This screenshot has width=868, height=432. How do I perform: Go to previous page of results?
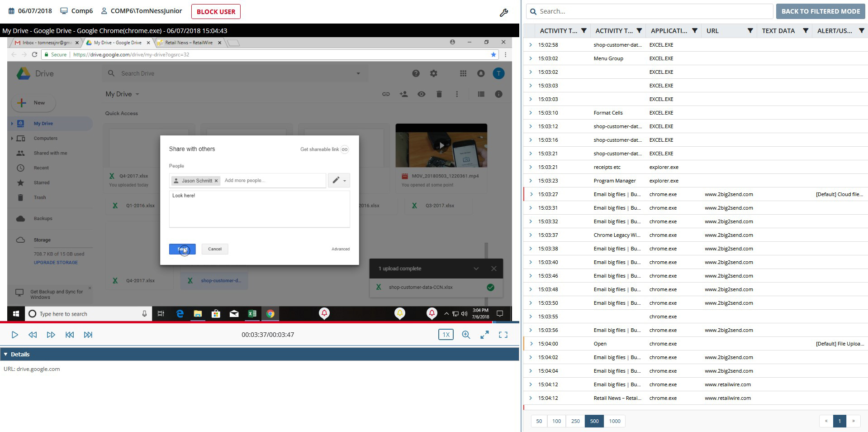(x=826, y=421)
